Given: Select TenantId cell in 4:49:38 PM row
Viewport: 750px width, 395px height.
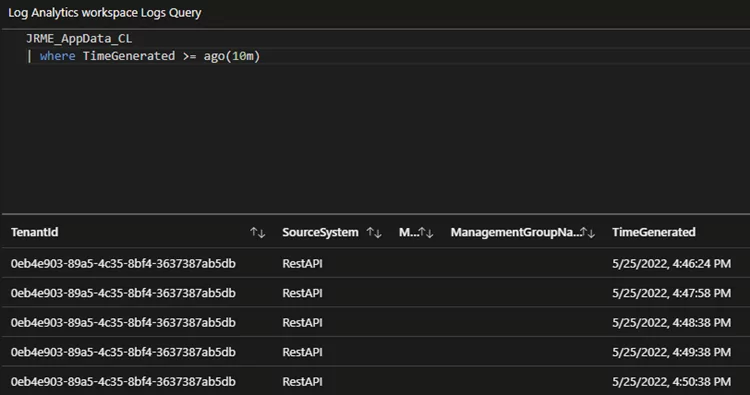Looking at the screenshot, I should click(x=123, y=352).
